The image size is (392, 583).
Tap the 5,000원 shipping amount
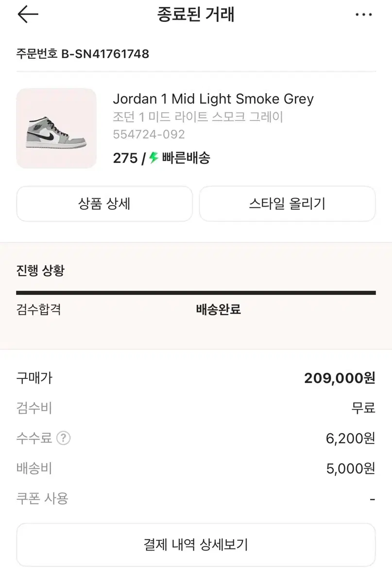pyautogui.click(x=351, y=468)
